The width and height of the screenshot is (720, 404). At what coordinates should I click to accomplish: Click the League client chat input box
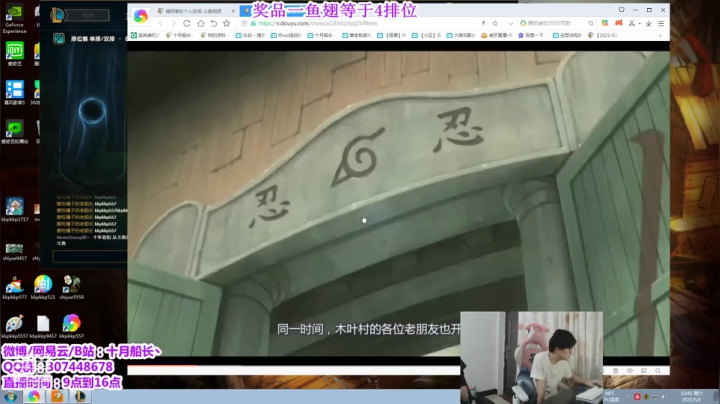tap(90, 257)
